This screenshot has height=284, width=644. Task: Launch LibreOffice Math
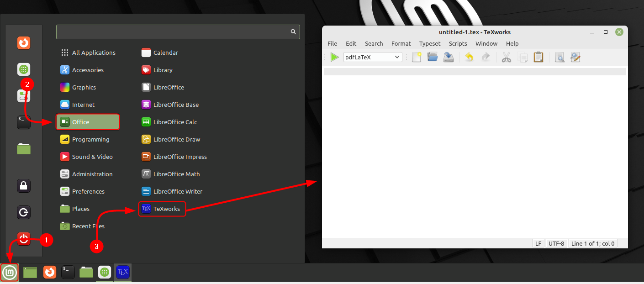171,174
